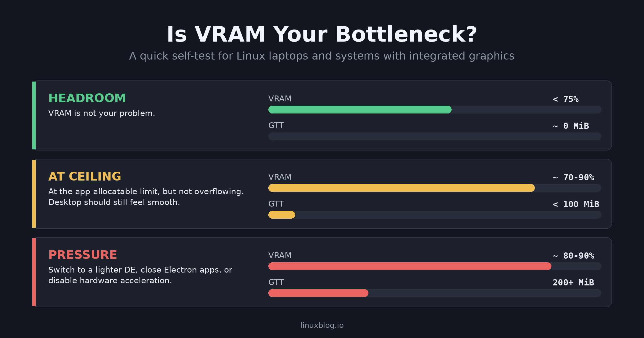Image resolution: width=644 pixels, height=338 pixels.
Task: Click the "200+ MiB" GTT value
Action: pyautogui.click(x=573, y=282)
